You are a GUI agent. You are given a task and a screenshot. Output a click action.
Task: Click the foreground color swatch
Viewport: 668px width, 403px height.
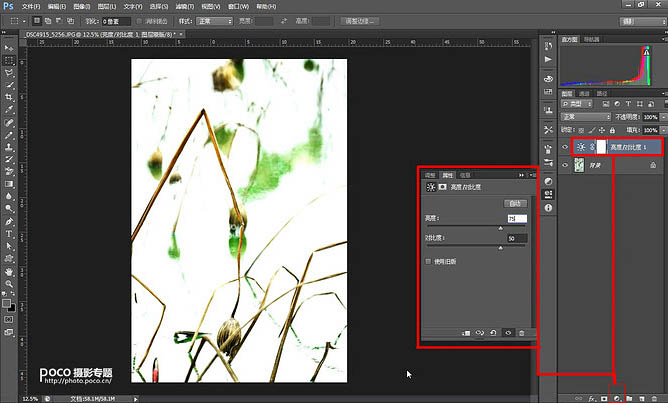(x=6, y=303)
